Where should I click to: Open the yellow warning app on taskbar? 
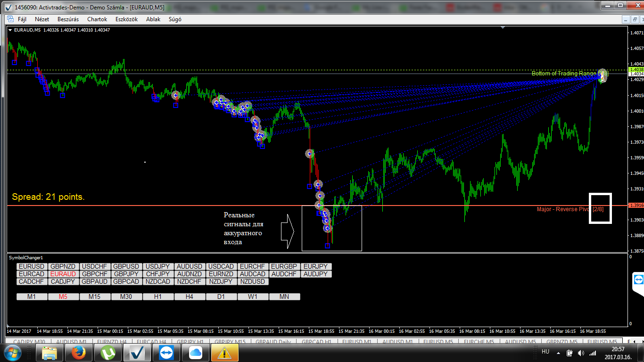coord(224,353)
